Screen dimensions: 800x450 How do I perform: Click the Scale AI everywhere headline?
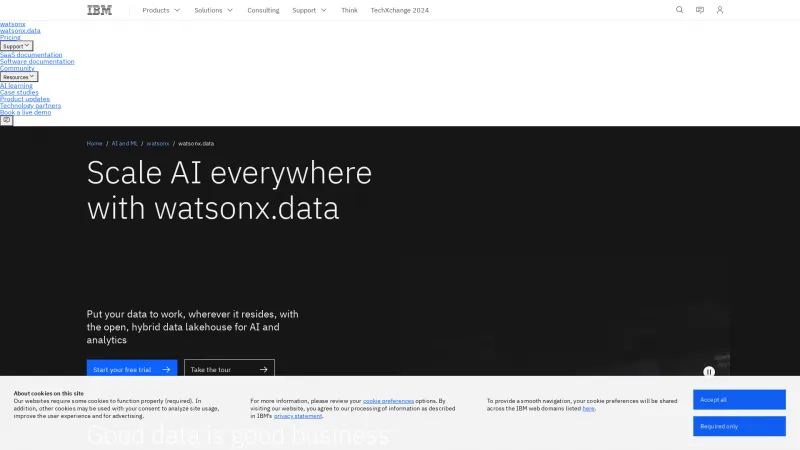229,190
